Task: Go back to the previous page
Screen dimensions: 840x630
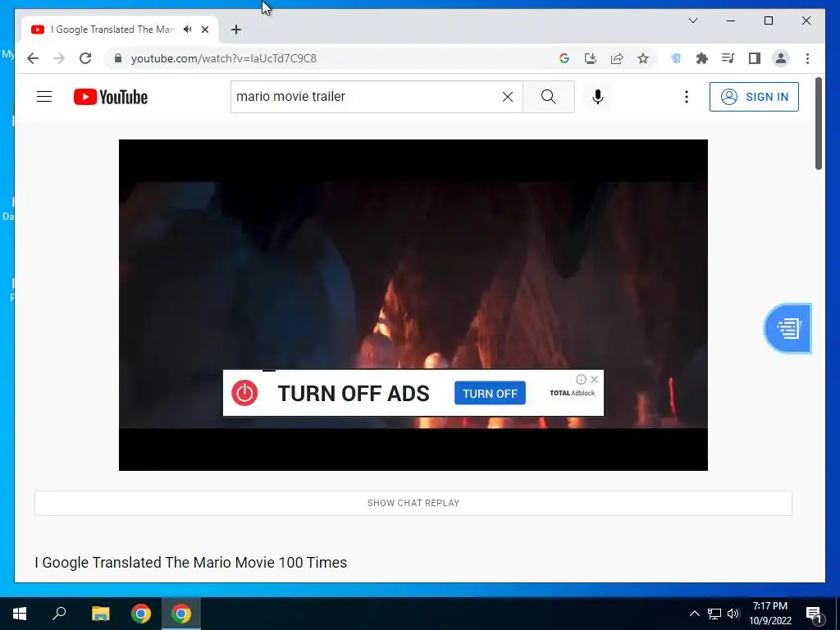Action: (33, 58)
